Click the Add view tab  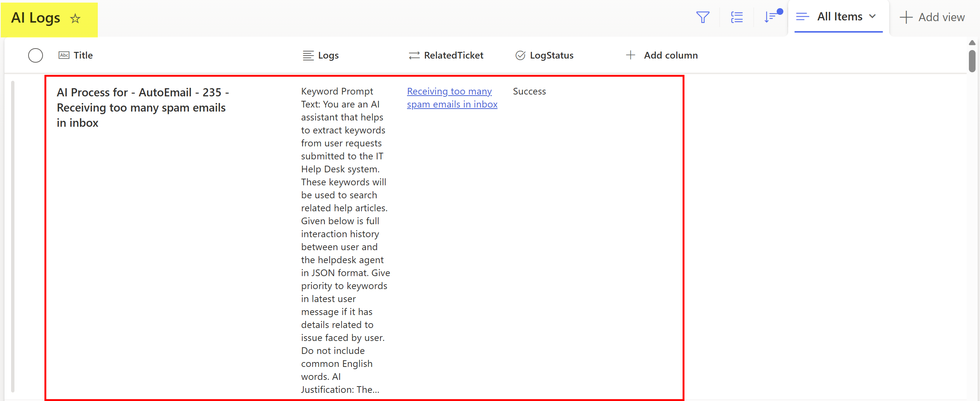[941, 17]
